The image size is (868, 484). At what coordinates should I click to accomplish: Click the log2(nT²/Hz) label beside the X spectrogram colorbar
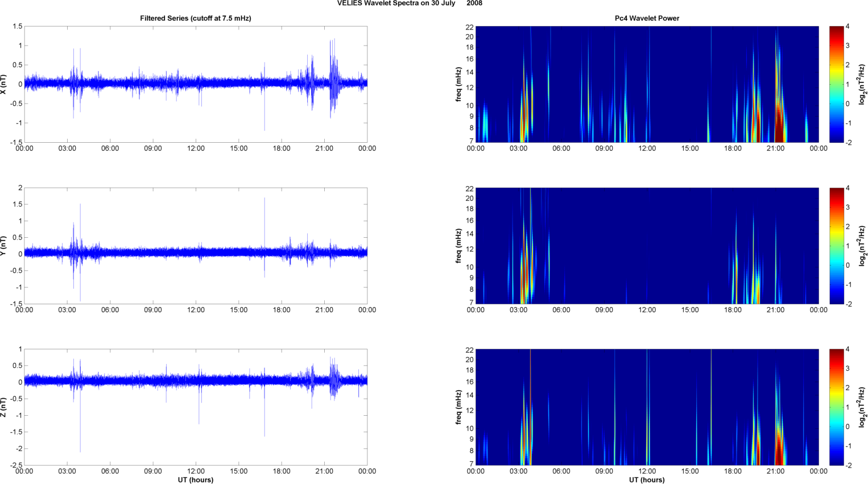pyautogui.click(x=862, y=84)
